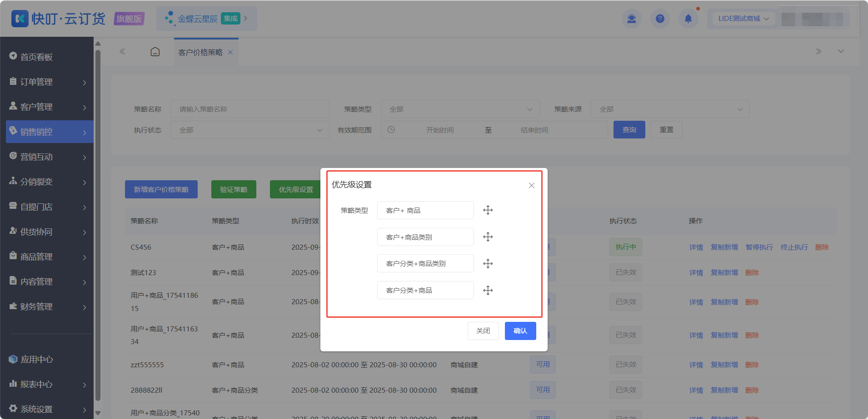Click the 系统设置 gear icon
The height and width of the screenshot is (419, 868).
point(13,409)
